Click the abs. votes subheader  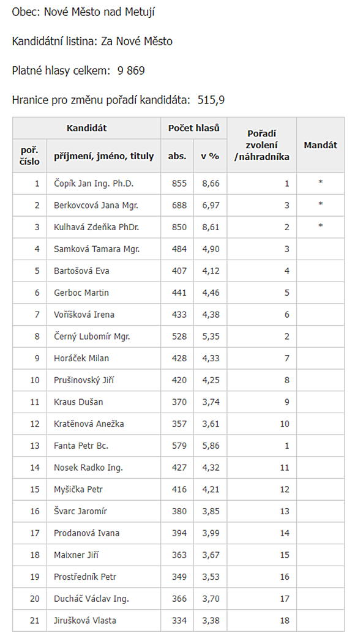[177, 156]
